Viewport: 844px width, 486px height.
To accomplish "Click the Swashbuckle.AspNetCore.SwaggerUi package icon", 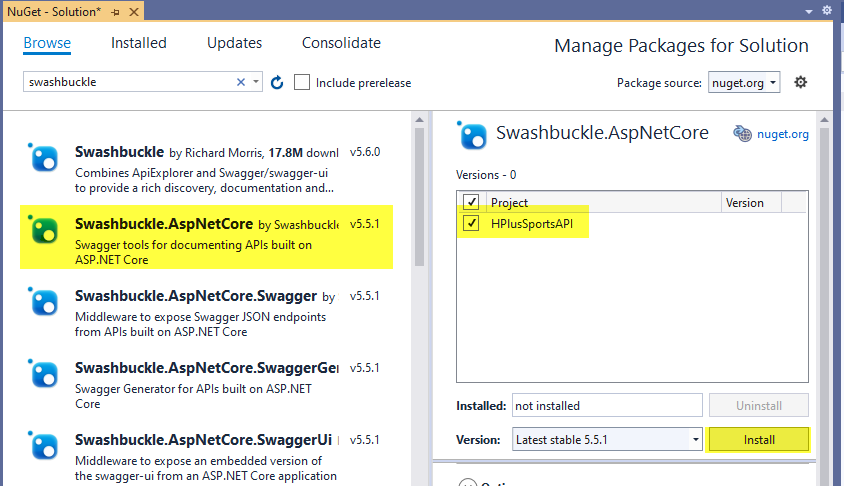I will (x=43, y=447).
